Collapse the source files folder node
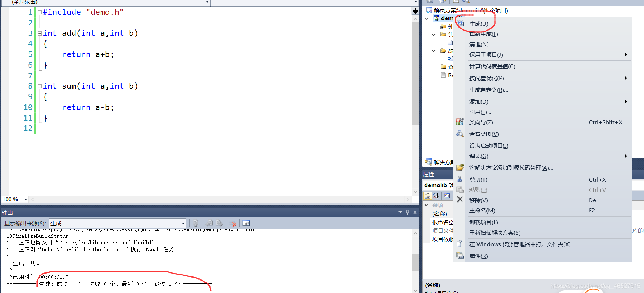The height and width of the screenshot is (293, 644). click(434, 51)
